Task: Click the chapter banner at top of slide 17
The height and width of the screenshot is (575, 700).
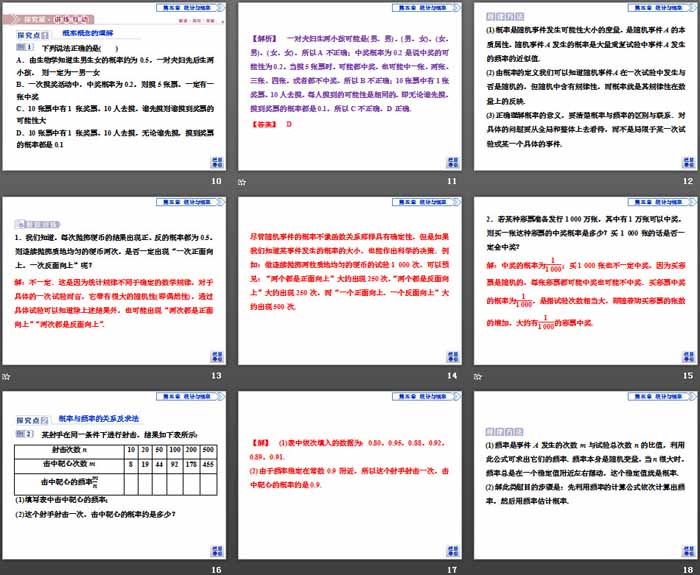Action: [x=426, y=396]
